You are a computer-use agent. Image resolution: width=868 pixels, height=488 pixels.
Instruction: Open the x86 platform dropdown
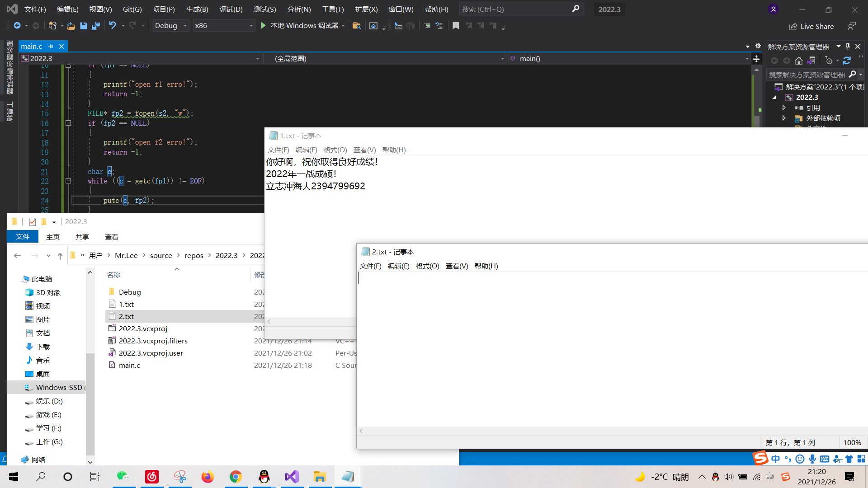(x=224, y=26)
